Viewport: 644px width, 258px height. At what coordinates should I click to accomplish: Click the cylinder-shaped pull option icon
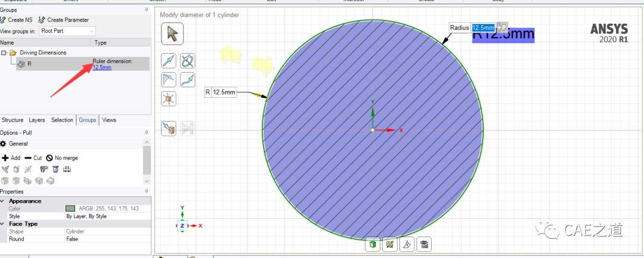coord(17,169)
